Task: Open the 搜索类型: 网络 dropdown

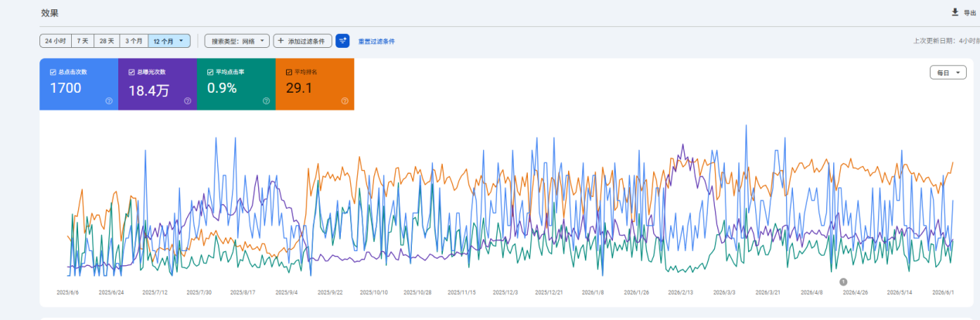Action: tap(237, 41)
